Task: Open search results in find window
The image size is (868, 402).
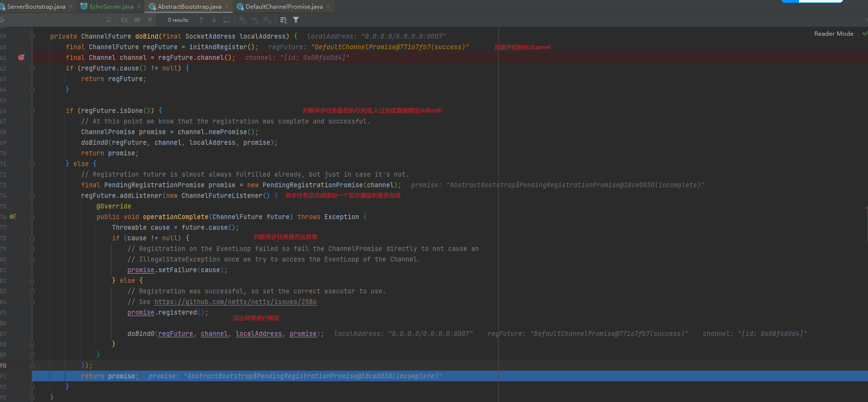Action: click(226, 20)
